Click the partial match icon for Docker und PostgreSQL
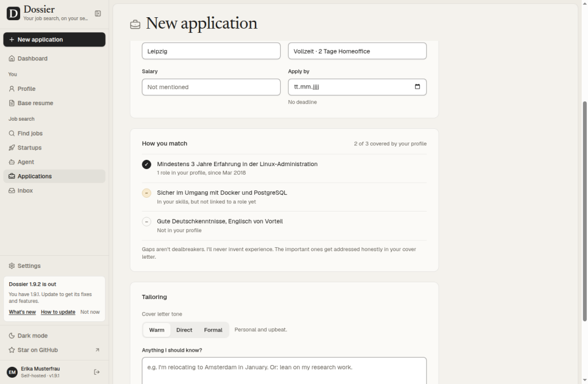This screenshot has width=588, height=384. [146, 193]
